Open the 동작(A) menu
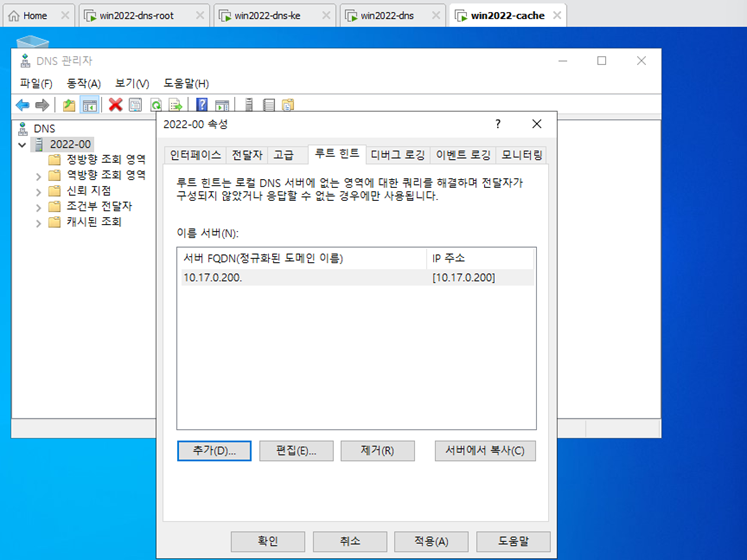 coord(83,84)
